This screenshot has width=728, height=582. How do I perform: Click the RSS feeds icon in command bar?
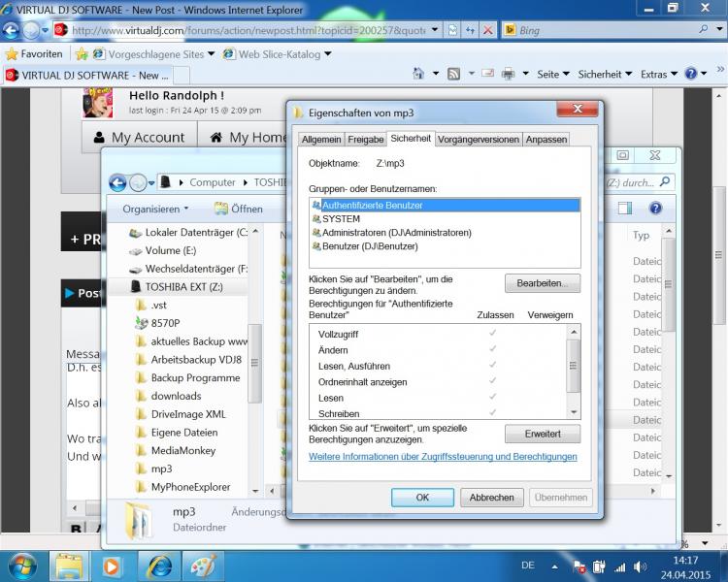[453, 74]
